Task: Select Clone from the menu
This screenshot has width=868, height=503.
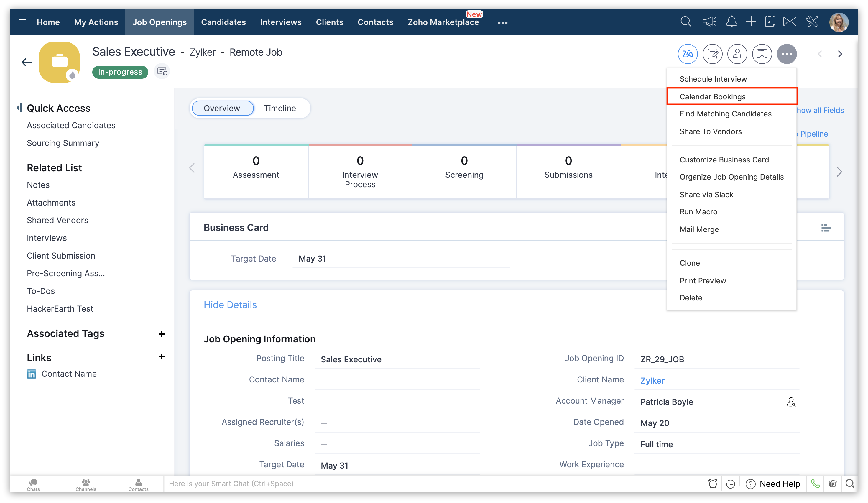Action: pyautogui.click(x=732, y=263)
